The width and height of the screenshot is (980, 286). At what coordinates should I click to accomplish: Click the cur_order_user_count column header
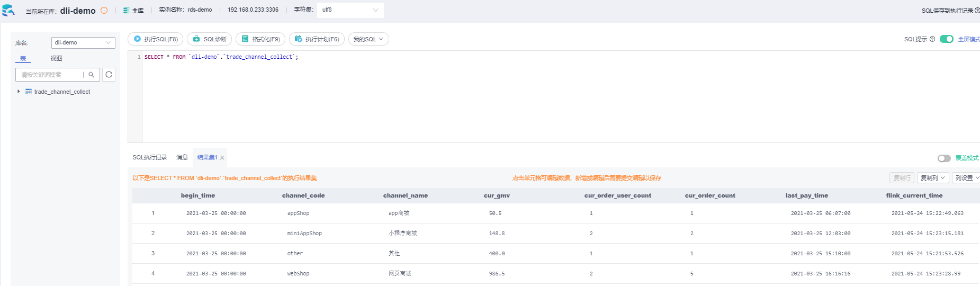click(x=618, y=195)
